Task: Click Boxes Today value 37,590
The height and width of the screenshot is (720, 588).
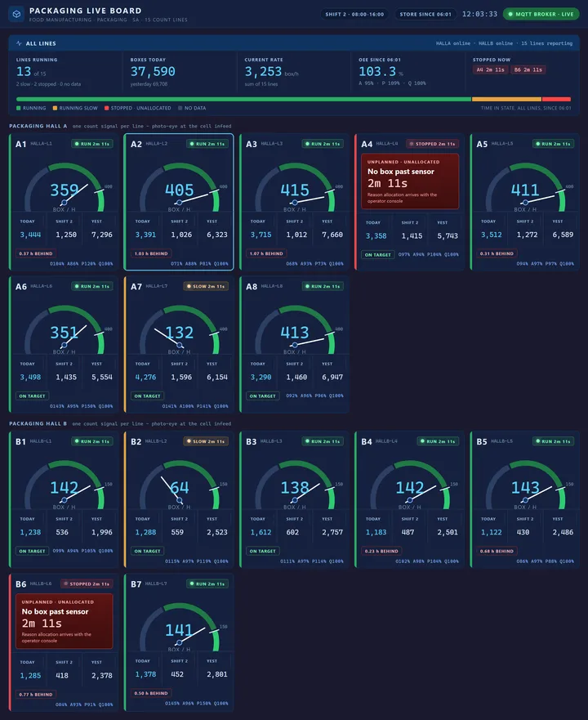Action: (x=153, y=72)
